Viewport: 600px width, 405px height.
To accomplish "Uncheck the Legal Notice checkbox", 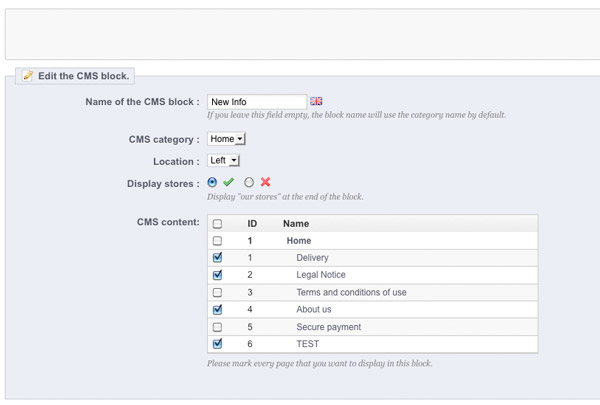I will (x=217, y=275).
